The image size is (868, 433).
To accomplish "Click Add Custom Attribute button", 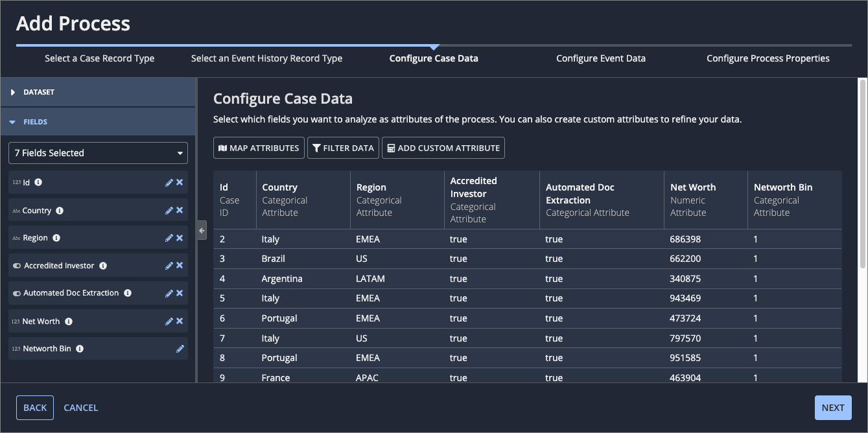I will point(443,148).
